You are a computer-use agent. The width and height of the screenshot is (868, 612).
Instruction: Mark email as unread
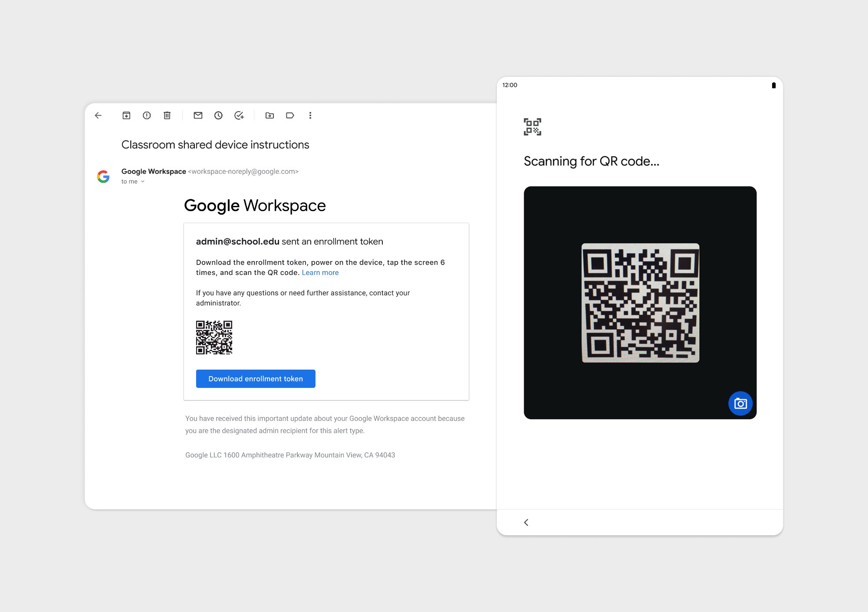[198, 116]
